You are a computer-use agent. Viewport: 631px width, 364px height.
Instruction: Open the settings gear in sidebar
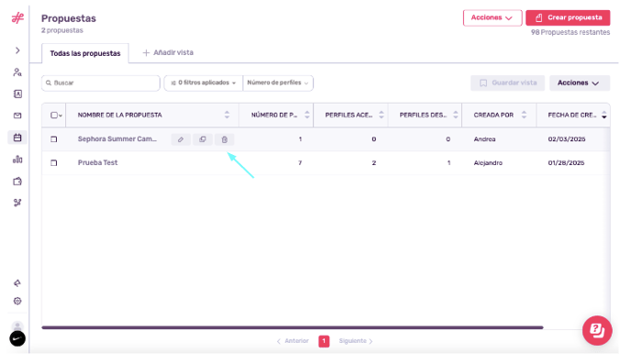17,301
